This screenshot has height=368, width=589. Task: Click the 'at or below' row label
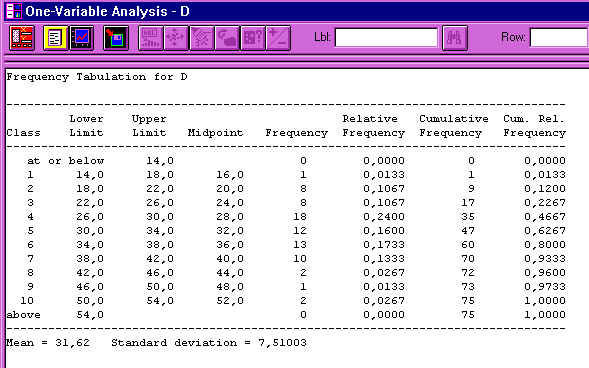pos(65,161)
